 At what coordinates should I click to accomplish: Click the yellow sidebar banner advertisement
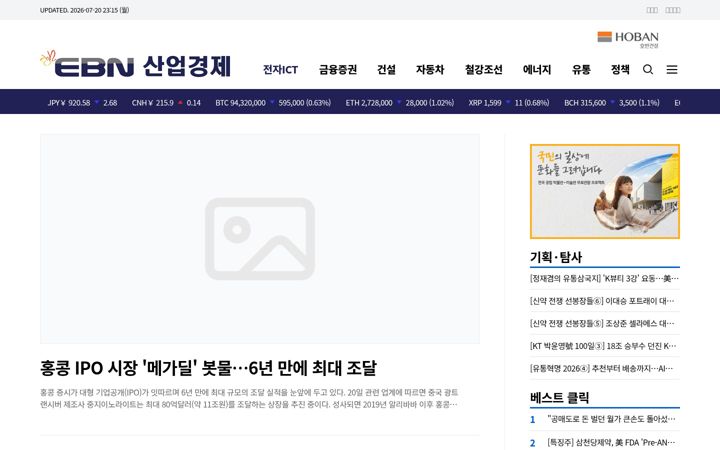coord(605,191)
